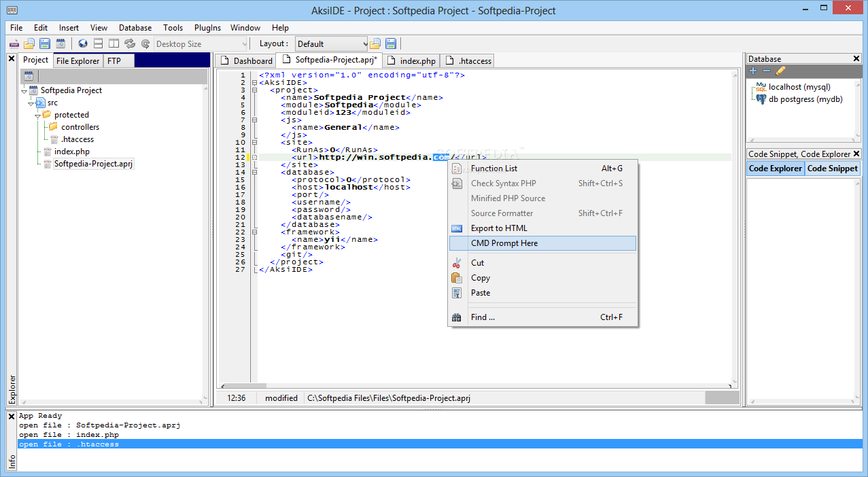Click the binoculars icon beside Find
Screen dimensions: 868x477
(457, 317)
